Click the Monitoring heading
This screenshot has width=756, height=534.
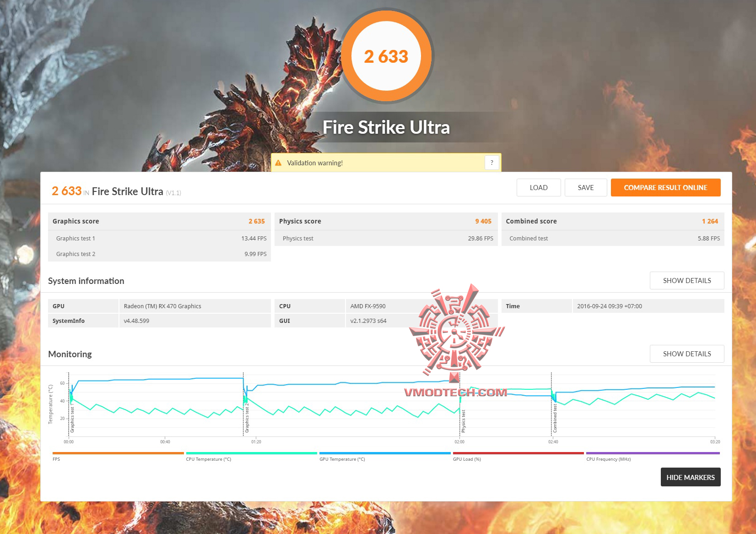pos(70,354)
